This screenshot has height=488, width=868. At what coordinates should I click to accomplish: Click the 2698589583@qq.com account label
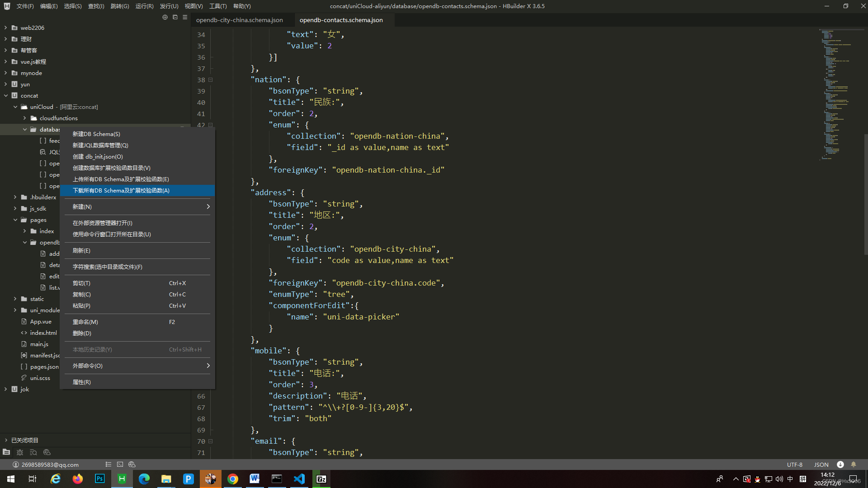50,465
